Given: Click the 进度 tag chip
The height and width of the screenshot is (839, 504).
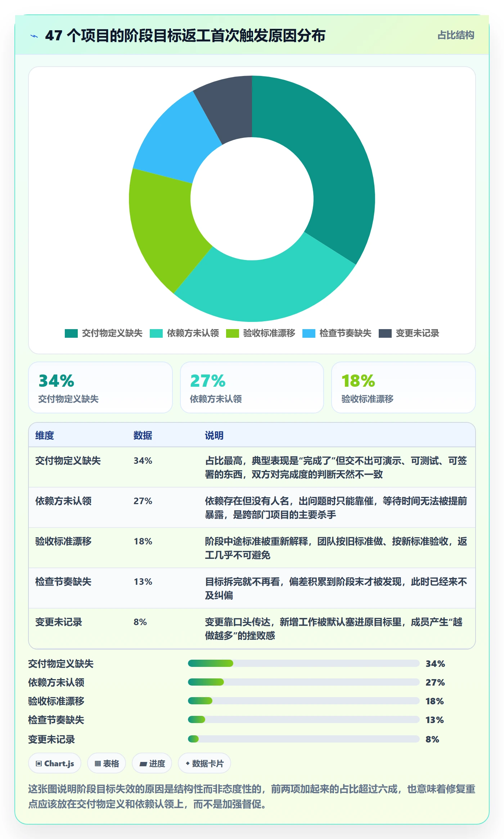Looking at the screenshot, I should pos(152,763).
